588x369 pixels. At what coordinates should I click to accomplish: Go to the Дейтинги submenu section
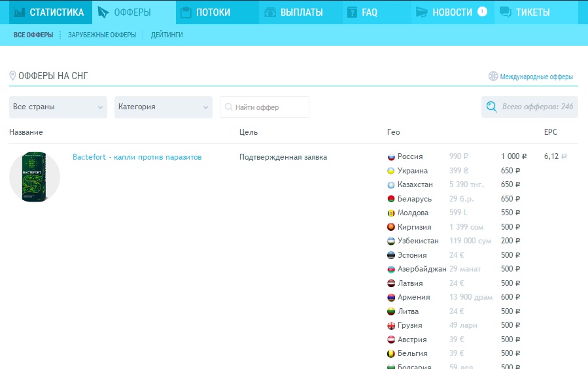pyautogui.click(x=167, y=35)
